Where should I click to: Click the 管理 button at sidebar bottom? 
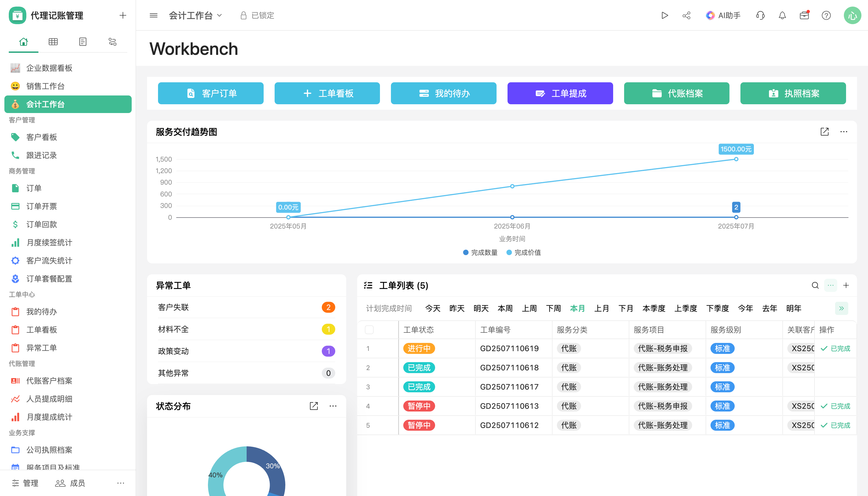click(25, 483)
